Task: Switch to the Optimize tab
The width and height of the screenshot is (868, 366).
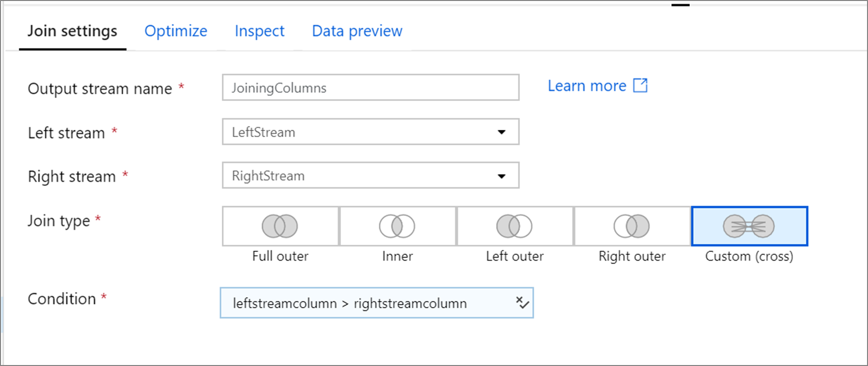Action: pyautogui.click(x=176, y=31)
